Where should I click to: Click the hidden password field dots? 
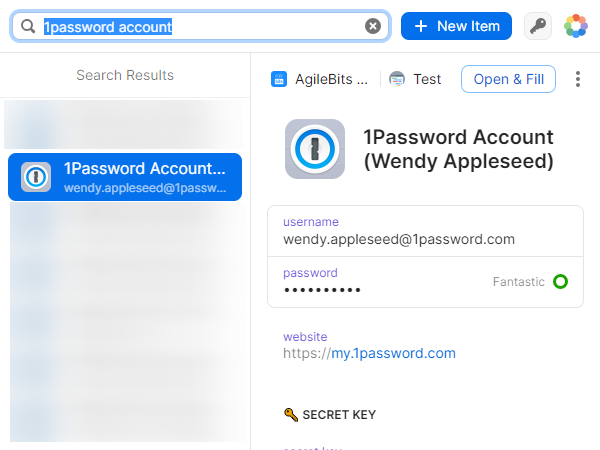coord(322,290)
